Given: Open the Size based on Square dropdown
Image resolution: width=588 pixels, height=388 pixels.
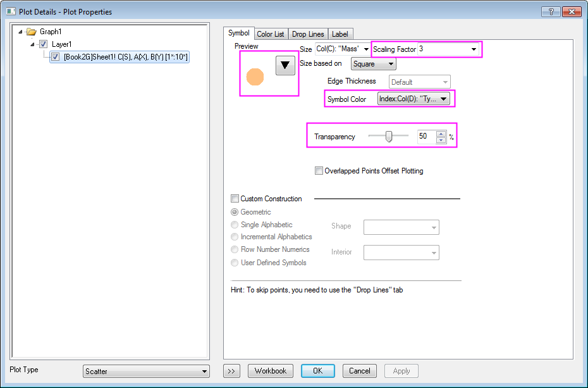Looking at the screenshot, I should [x=373, y=64].
